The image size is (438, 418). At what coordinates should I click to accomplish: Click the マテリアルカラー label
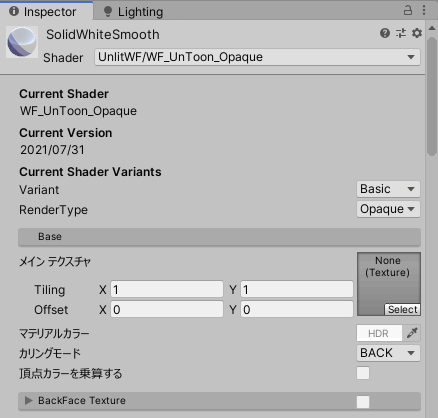(x=54, y=333)
